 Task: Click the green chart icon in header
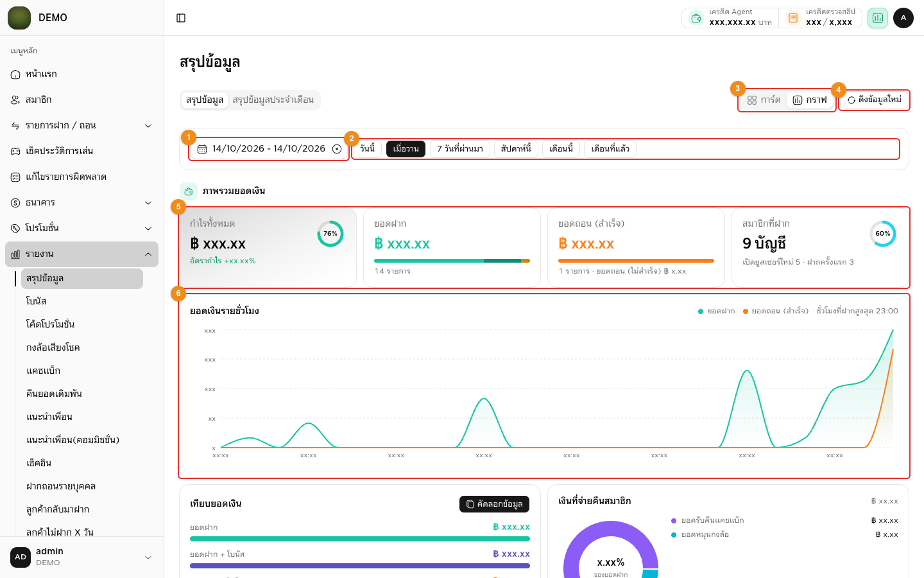(x=878, y=18)
